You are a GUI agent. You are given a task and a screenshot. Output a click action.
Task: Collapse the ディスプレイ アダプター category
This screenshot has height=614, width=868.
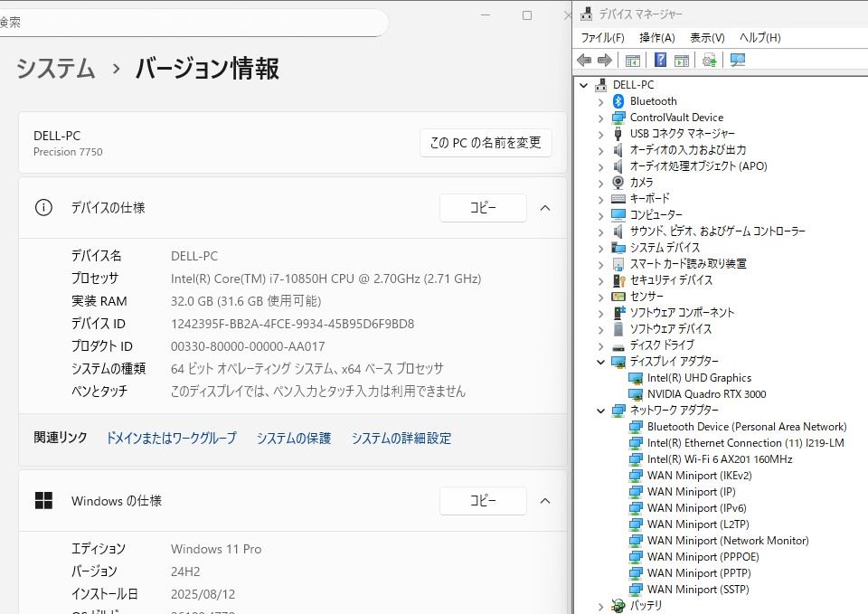click(x=601, y=362)
